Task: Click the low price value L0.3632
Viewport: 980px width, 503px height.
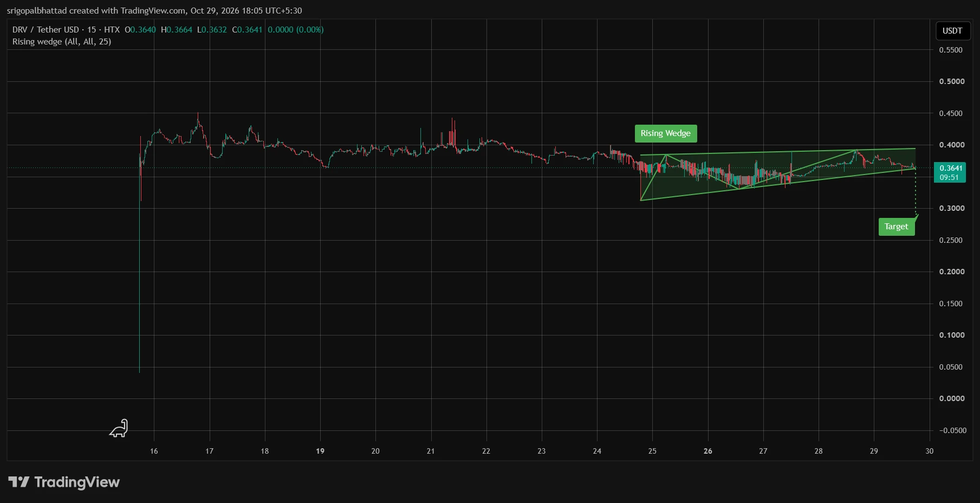Action: pos(212,30)
